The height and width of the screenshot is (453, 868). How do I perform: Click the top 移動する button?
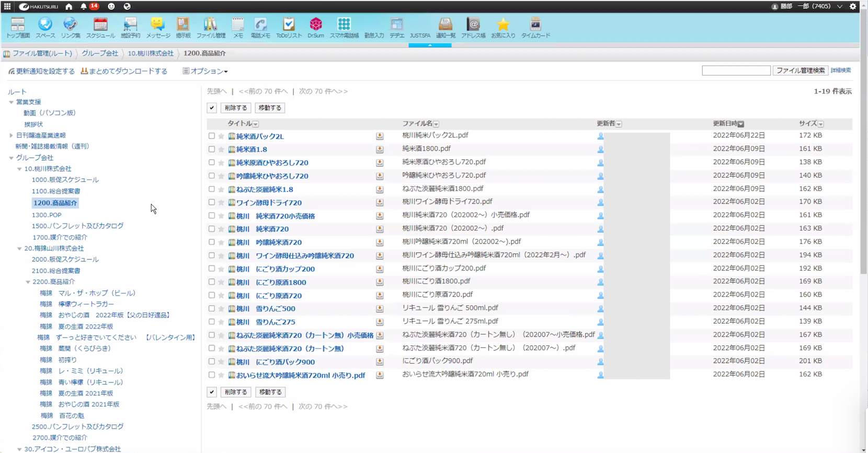(x=270, y=108)
